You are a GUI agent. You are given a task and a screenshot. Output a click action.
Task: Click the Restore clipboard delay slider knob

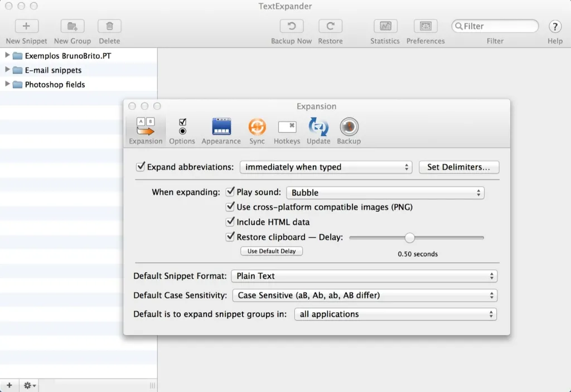(x=410, y=238)
